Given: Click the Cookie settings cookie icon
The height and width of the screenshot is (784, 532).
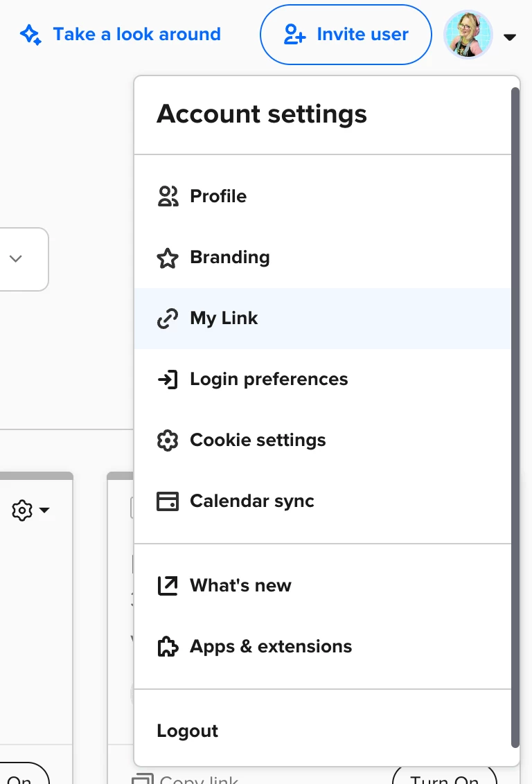Looking at the screenshot, I should tap(168, 440).
